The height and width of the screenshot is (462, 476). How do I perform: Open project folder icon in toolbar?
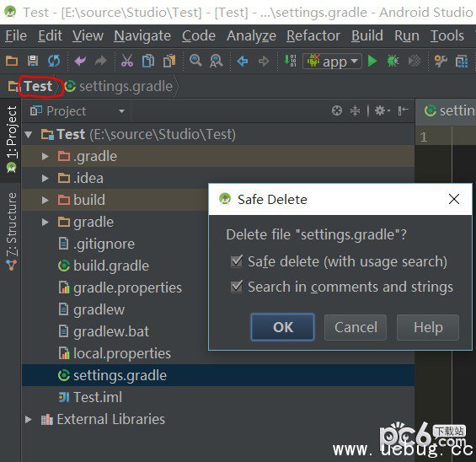point(12,62)
